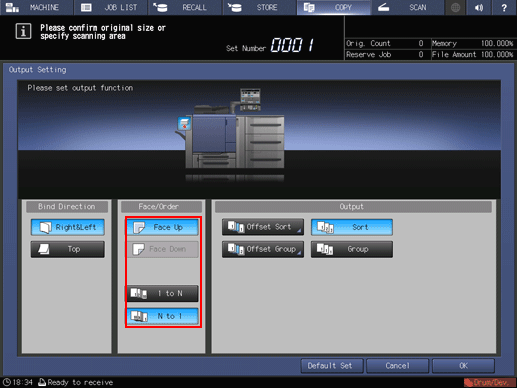Expand the Offset Sort options

pyautogui.click(x=263, y=227)
